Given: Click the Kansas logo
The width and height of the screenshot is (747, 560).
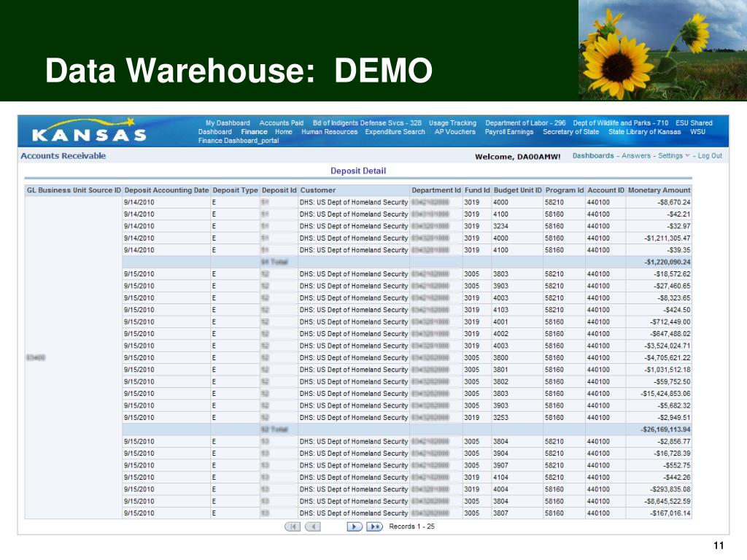Looking at the screenshot, I should click(x=89, y=131).
